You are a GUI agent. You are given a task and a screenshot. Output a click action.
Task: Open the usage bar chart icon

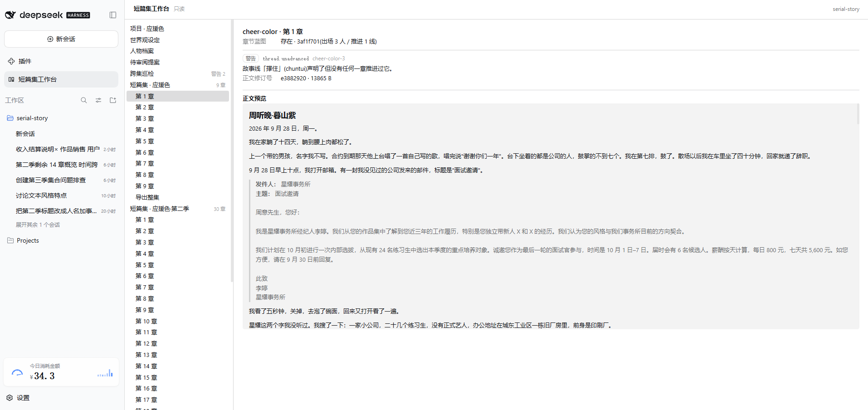point(105,373)
